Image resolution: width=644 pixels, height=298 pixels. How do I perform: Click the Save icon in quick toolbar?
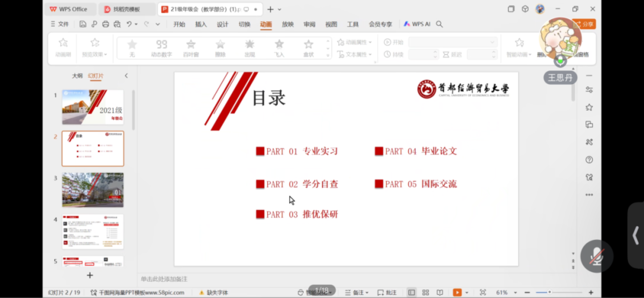click(83, 24)
